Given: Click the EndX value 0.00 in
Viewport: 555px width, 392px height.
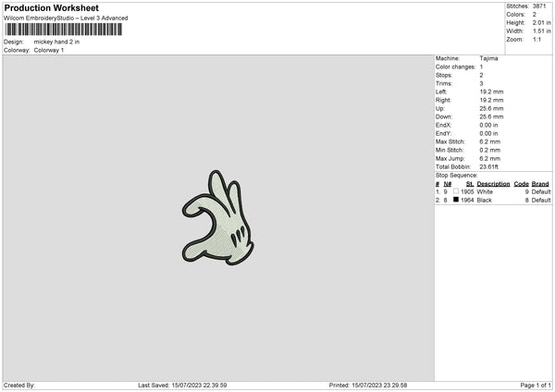Looking at the screenshot, I should [488, 125].
